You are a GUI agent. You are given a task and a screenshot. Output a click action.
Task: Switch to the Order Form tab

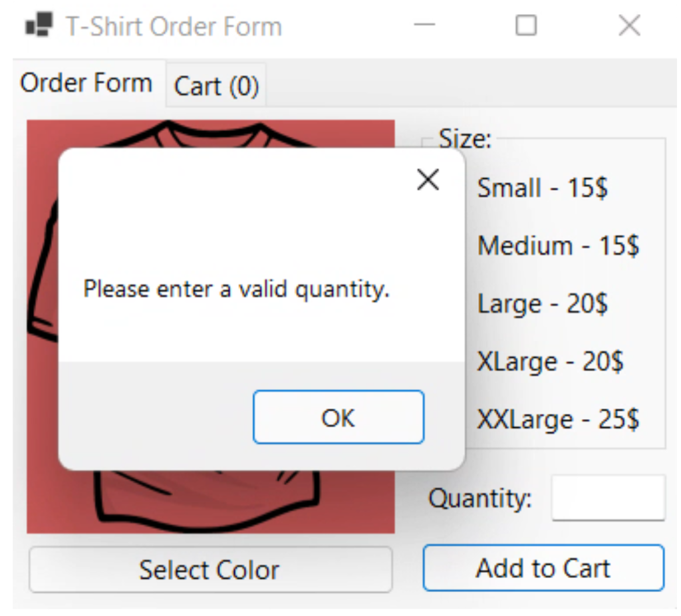click(x=86, y=82)
